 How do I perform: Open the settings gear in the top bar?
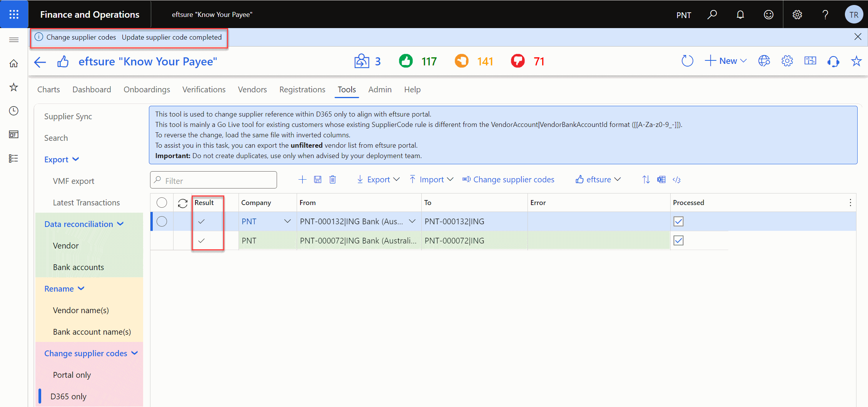point(797,15)
